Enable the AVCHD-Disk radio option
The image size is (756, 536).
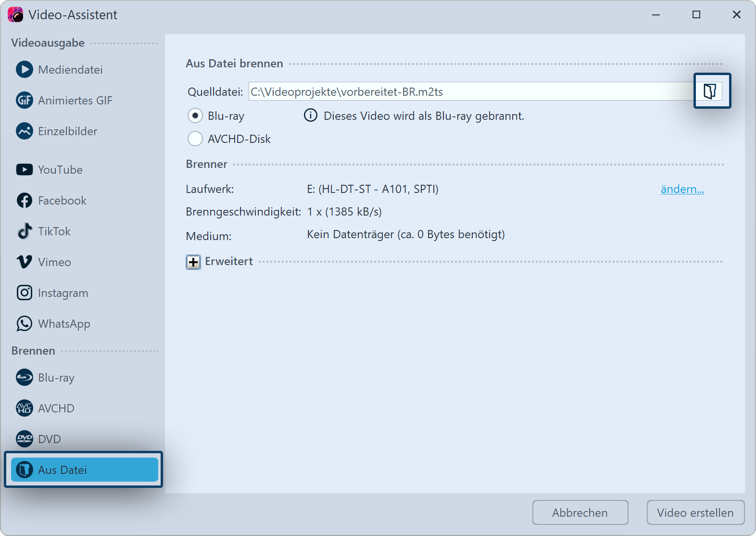[195, 139]
